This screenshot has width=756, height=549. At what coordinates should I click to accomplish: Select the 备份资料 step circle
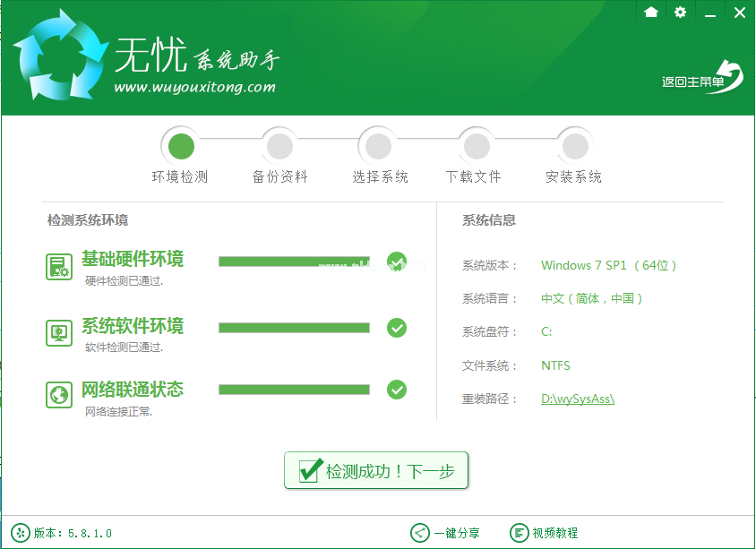279,144
